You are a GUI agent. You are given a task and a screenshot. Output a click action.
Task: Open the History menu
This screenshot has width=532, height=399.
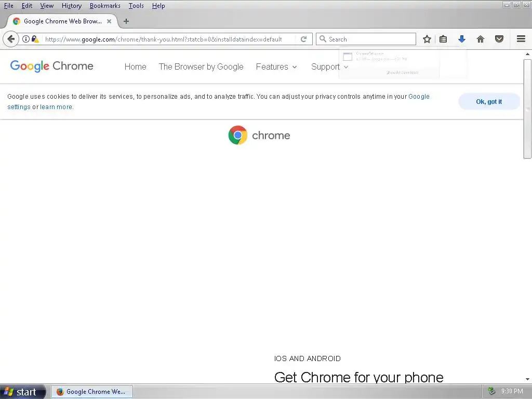72,5
